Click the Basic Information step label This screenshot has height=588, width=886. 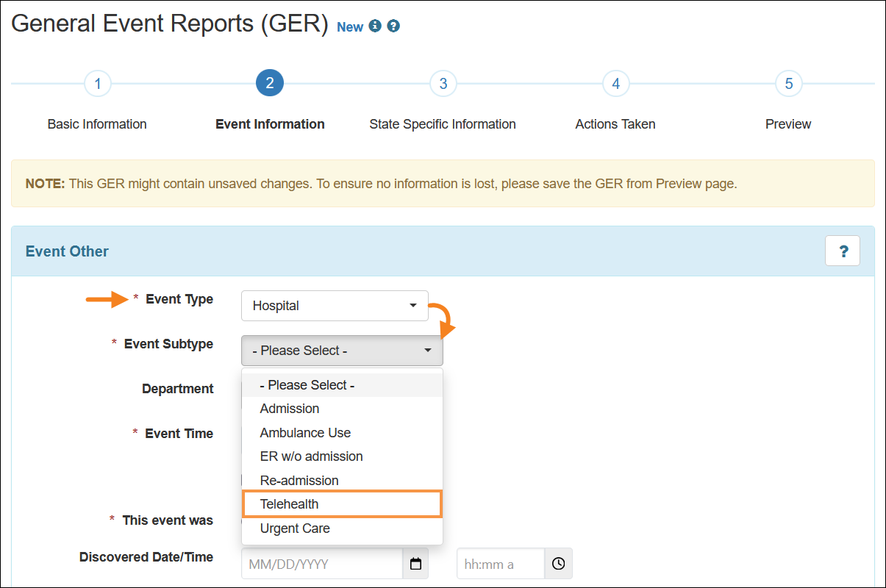pos(97,124)
